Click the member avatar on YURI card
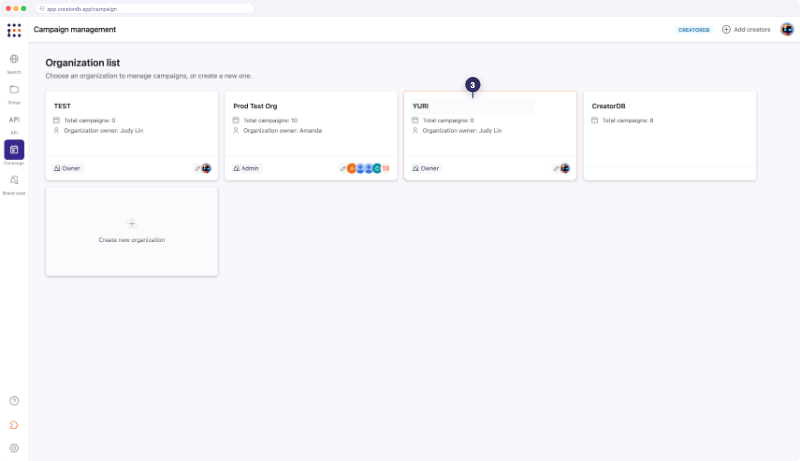Screen dimensions: 800x461 click(x=565, y=168)
